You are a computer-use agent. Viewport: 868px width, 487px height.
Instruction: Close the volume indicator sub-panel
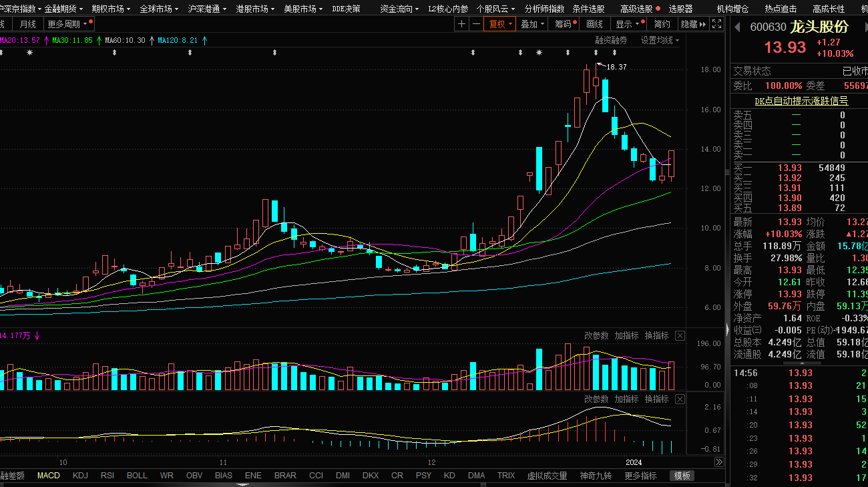point(680,336)
